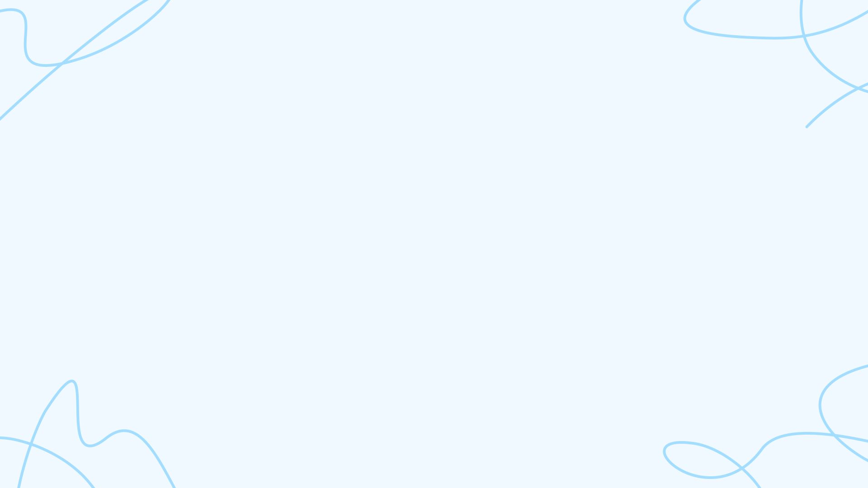The width and height of the screenshot is (868, 488).
Task: Click the tall pointed peak of bottom-left squiggle
Action: point(72,382)
